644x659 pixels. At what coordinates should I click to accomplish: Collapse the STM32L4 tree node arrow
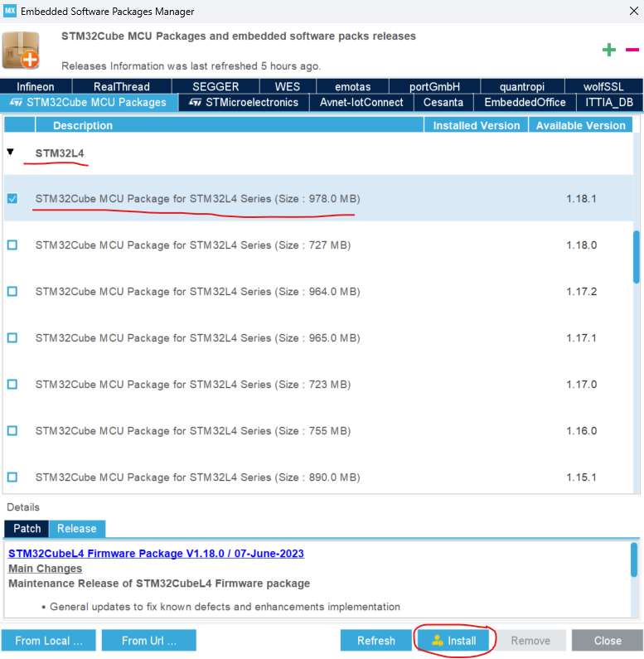pos(11,153)
